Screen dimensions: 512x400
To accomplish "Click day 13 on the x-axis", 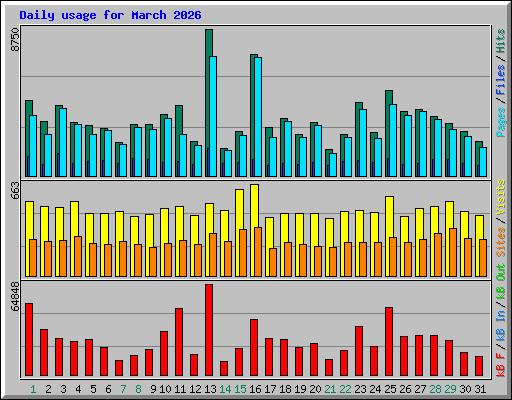I will [210, 389].
